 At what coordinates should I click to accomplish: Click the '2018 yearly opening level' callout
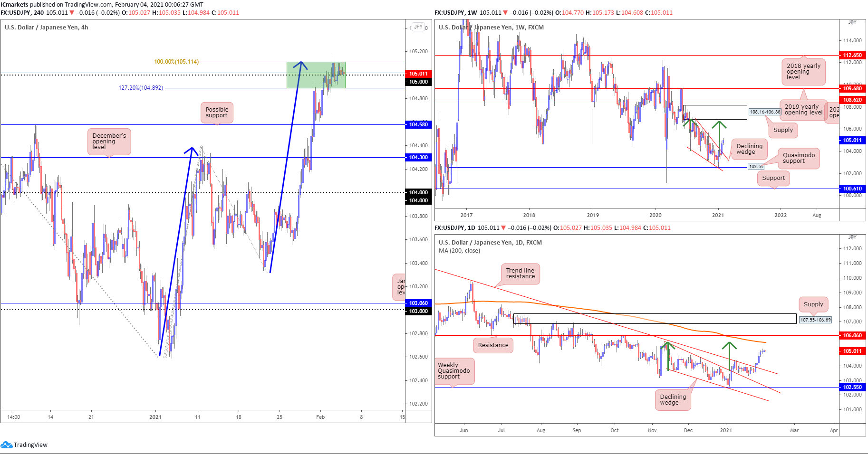803,72
